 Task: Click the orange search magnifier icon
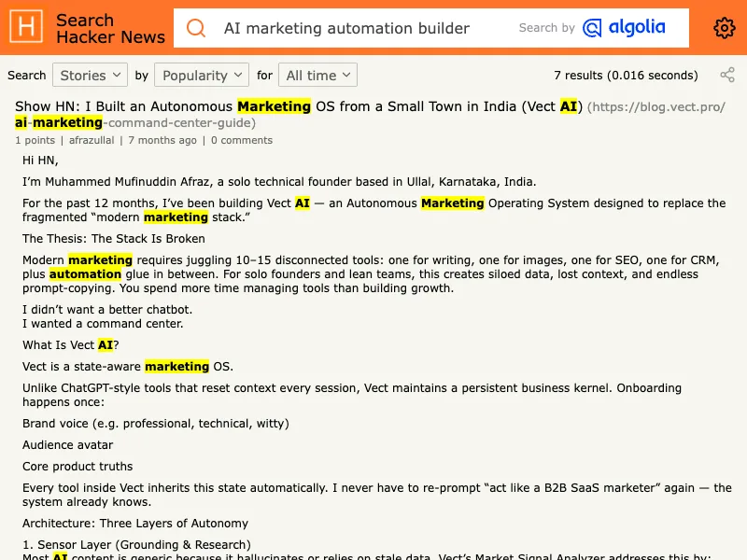click(196, 28)
